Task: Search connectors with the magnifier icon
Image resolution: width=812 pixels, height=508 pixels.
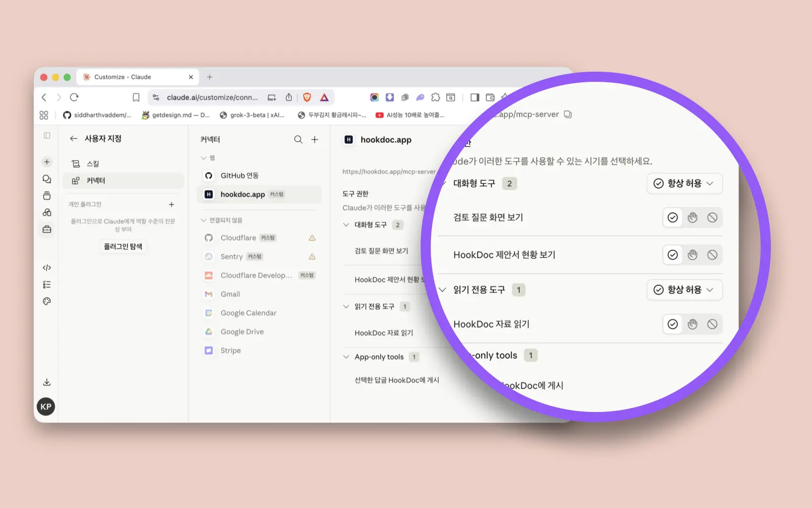Action: (298, 139)
